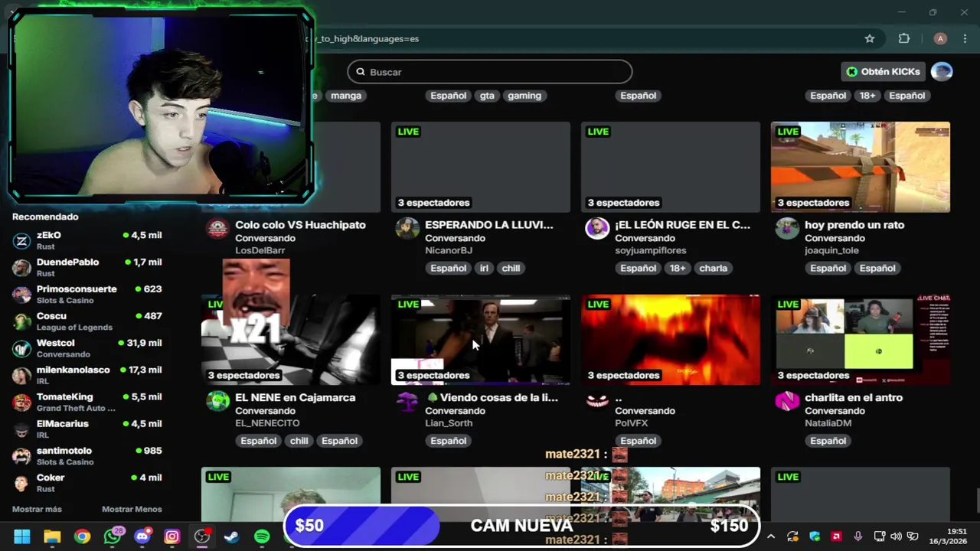Click the PolVFX channel avatar
980x551 pixels.
pyautogui.click(x=597, y=401)
